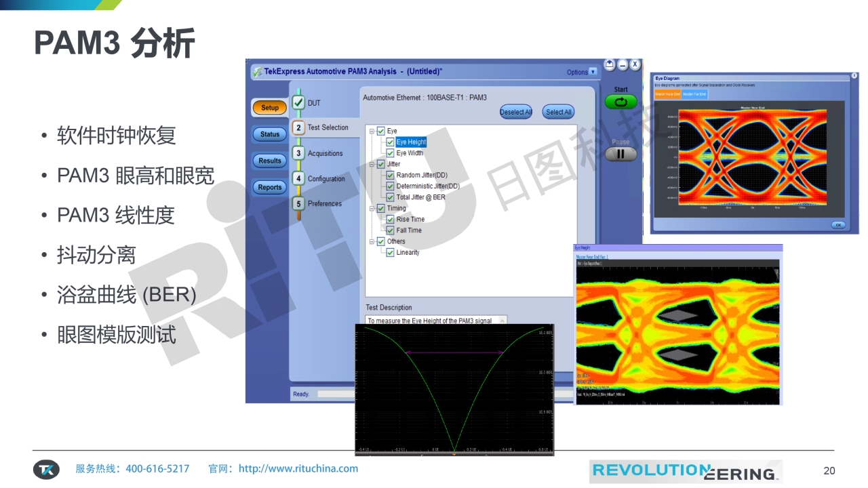Click the Deselect All button
Image resolution: width=868 pixels, height=488 pixels.
coord(515,112)
